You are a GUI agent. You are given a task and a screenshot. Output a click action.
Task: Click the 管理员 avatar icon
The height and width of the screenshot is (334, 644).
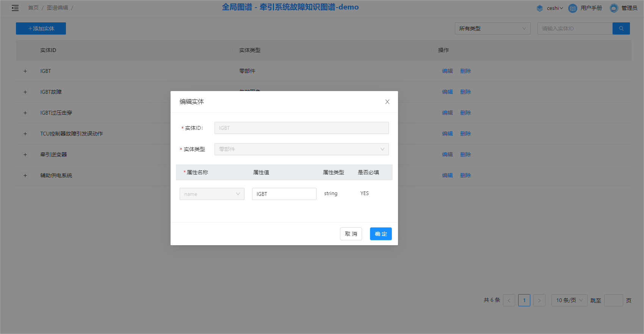[614, 8]
